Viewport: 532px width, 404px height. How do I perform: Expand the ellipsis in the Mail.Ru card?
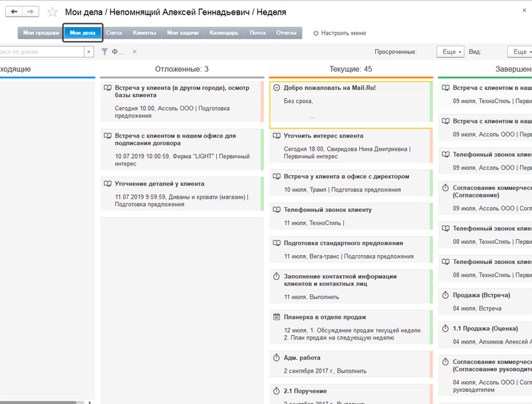click(313, 116)
